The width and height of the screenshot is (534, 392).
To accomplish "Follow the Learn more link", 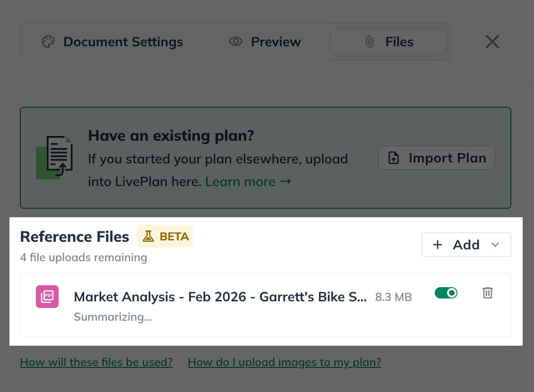I will coord(248,182).
